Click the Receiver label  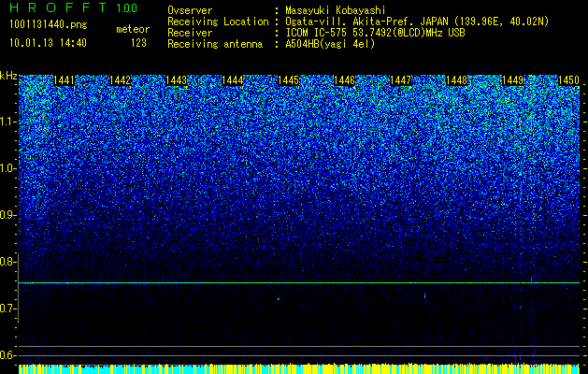[x=190, y=33]
